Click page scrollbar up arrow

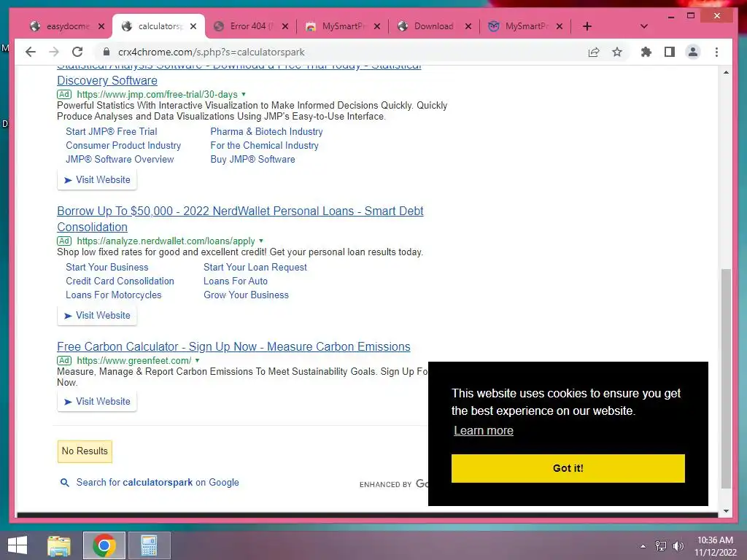click(726, 72)
